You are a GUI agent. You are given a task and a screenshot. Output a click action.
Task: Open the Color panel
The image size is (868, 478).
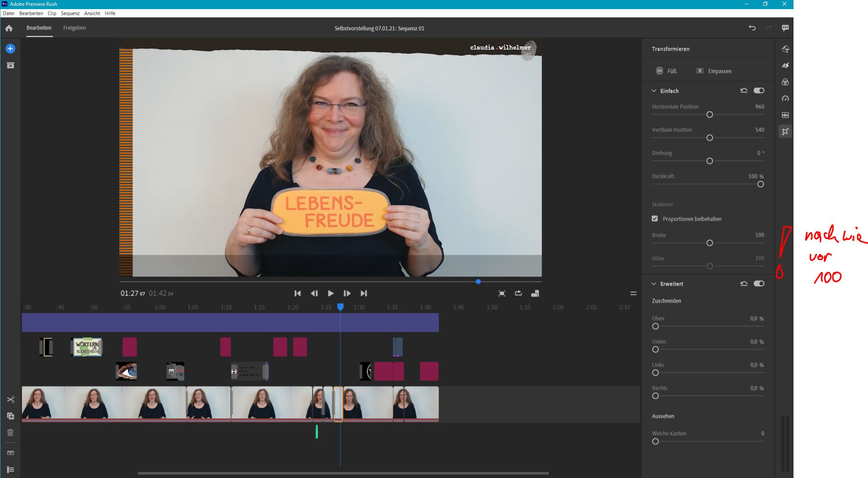pyautogui.click(x=786, y=82)
